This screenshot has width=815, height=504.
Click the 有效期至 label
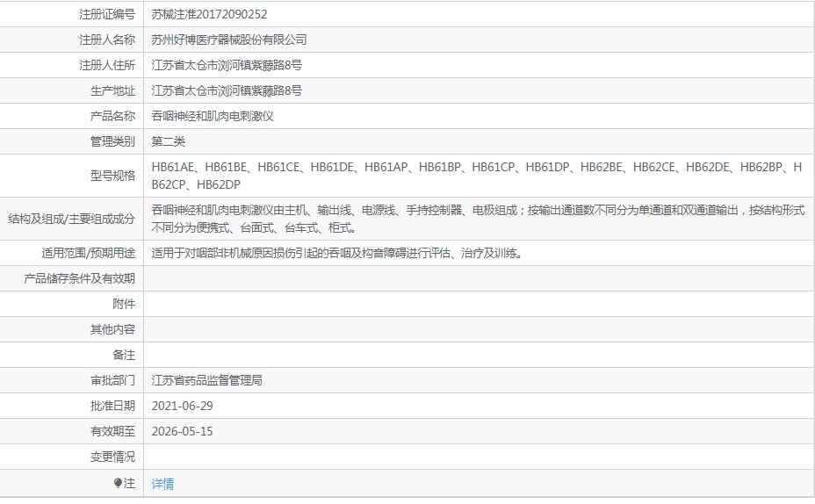pyautogui.click(x=112, y=432)
